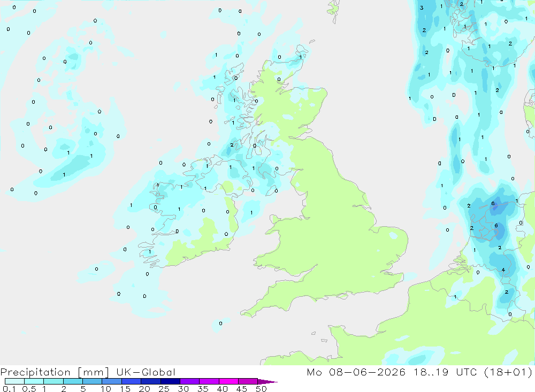
Task: Click the '5' legend scale label
Action: 83,389
